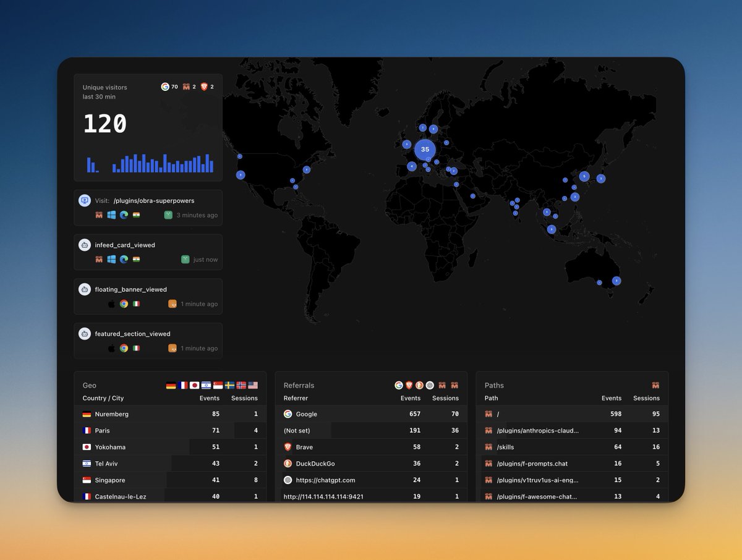This screenshot has width=742, height=560.
Task: Click the green avatar beside just now
Action: 185,260
